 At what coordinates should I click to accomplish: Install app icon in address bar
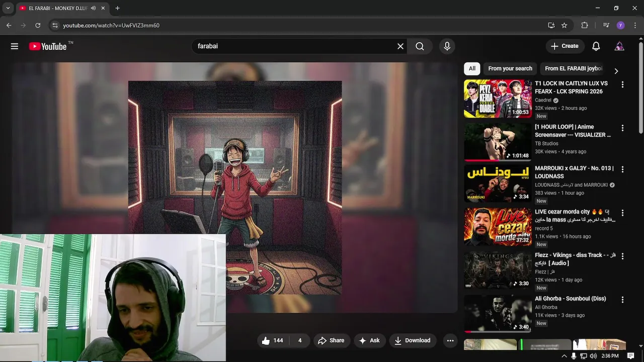pyautogui.click(x=551, y=25)
